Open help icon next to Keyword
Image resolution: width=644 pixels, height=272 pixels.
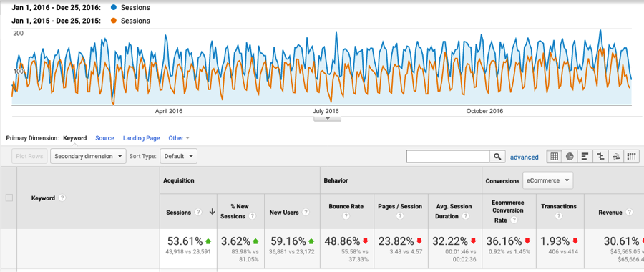[x=62, y=198]
